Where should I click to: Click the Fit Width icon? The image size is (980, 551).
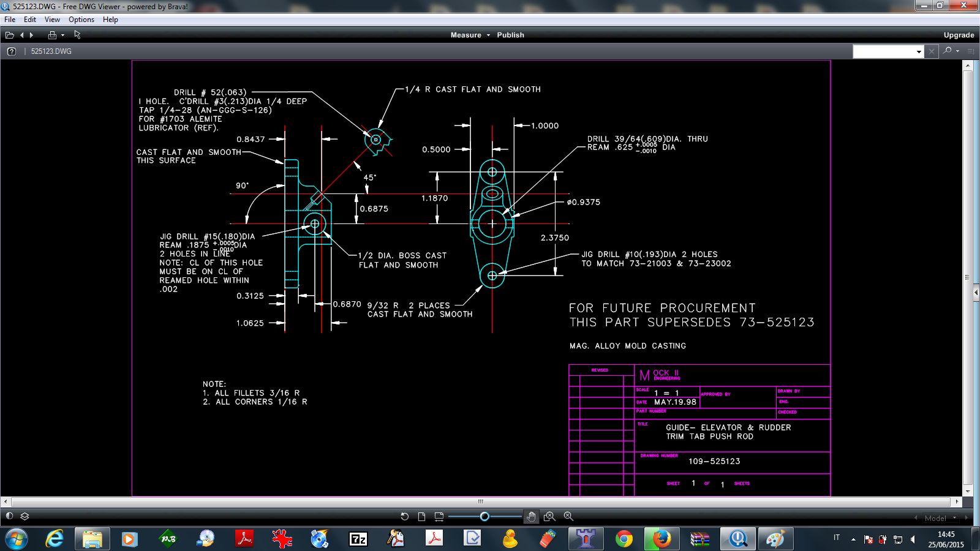439,517
